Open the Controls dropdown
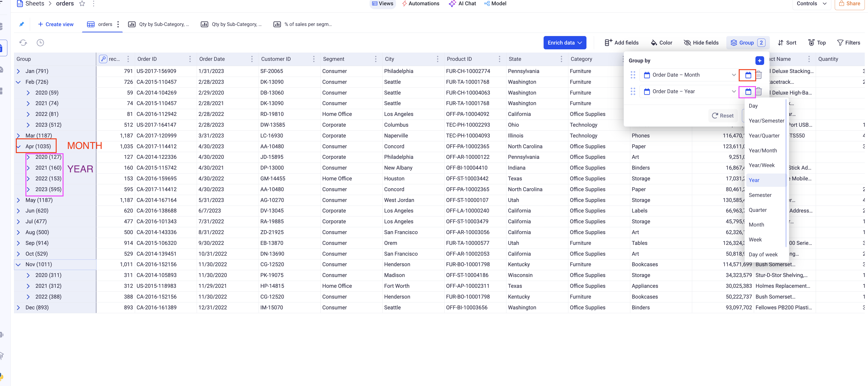This screenshot has width=868, height=386. tap(811, 4)
